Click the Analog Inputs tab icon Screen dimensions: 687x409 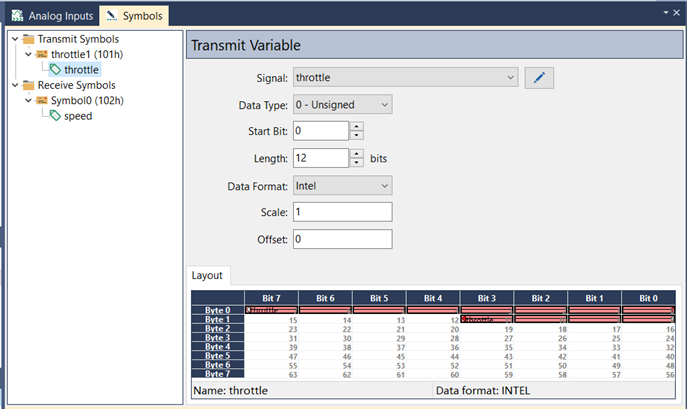coord(18,16)
